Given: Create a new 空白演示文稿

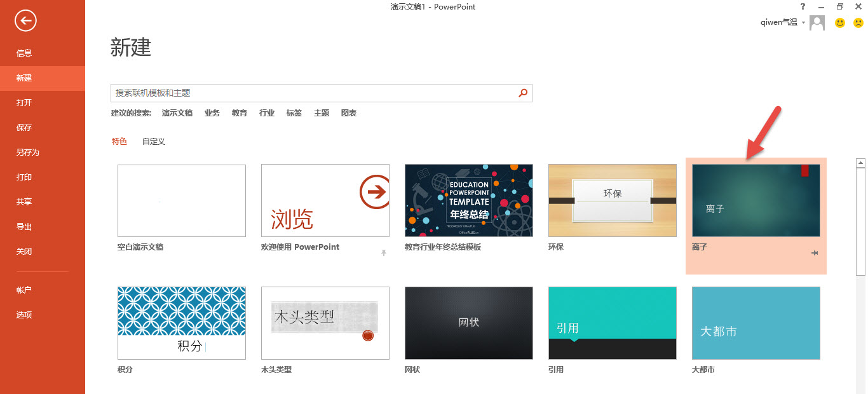Looking at the screenshot, I should 181,200.
